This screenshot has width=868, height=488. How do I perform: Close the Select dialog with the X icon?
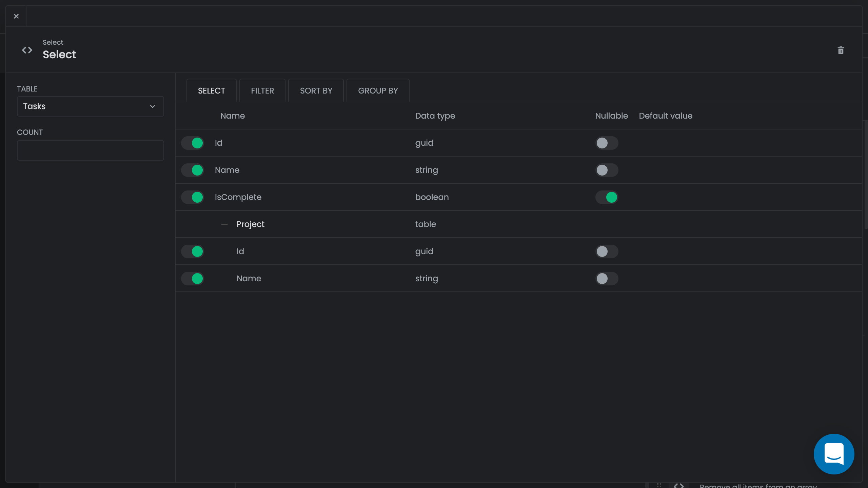click(16, 16)
